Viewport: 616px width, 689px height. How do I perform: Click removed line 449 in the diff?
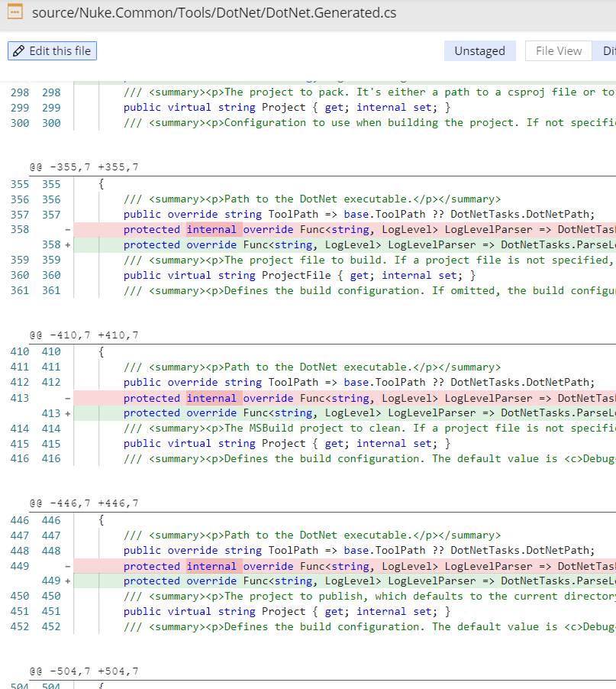(345, 567)
